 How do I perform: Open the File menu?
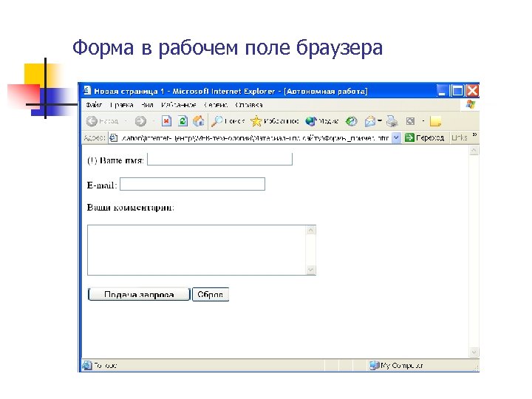pyautogui.click(x=94, y=105)
